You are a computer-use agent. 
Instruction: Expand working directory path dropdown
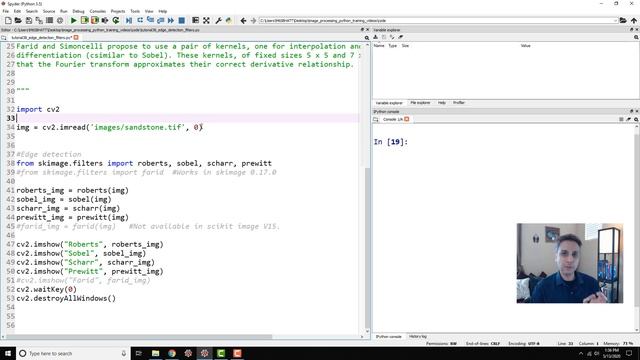coord(615,20)
